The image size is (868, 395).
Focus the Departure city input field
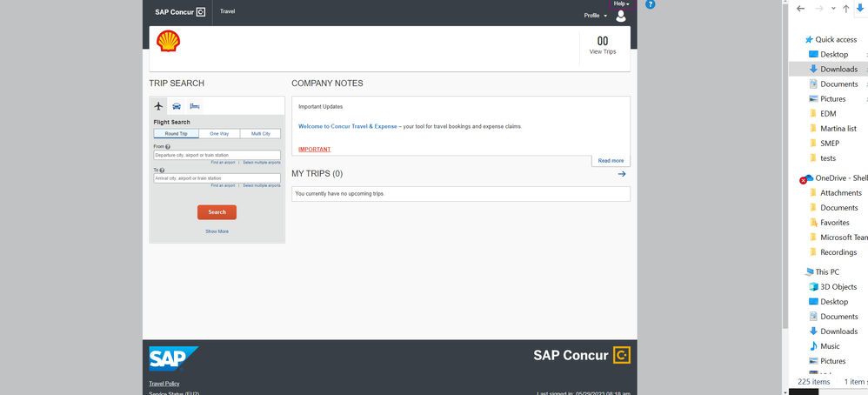[x=217, y=155]
